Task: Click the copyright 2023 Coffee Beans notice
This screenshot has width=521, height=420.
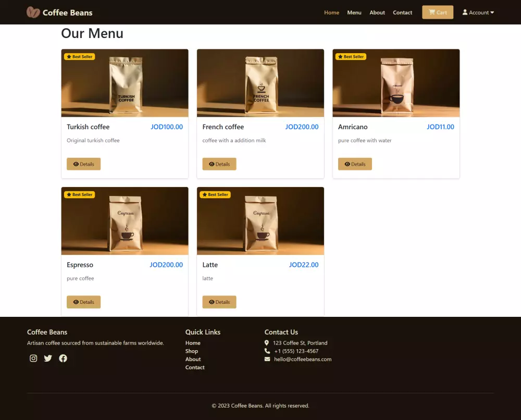Action: point(260,405)
